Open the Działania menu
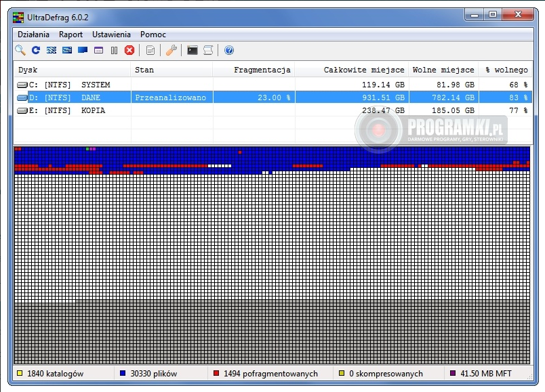Screen dimensions: 545x392 [33, 35]
